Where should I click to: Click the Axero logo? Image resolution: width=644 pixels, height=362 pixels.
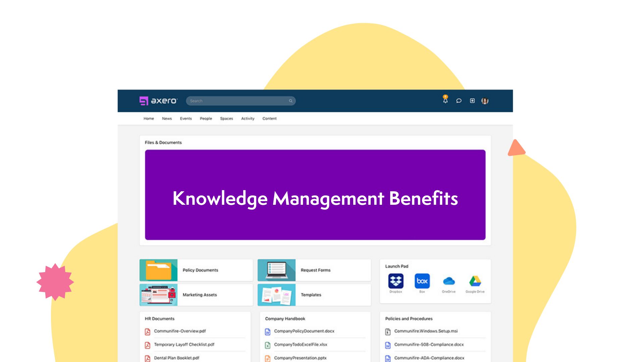(158, 101)
